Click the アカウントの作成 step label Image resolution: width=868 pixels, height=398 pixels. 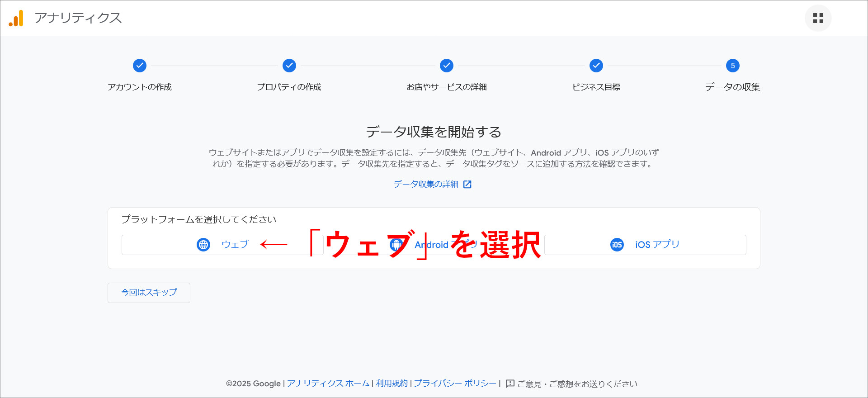click(x=140, y=87)
